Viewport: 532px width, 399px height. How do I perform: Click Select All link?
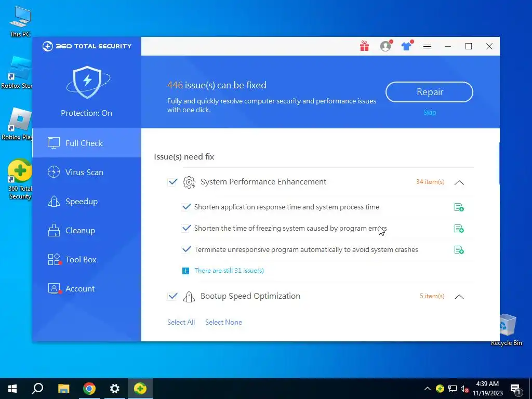click(x=181, y=322)
